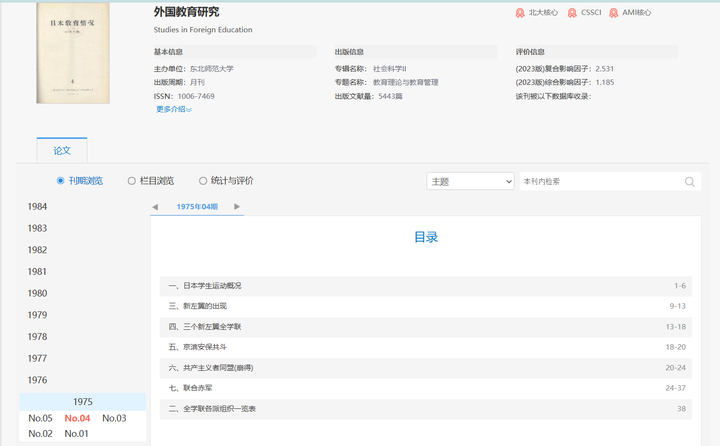Select the 1975年04期 issue tab

click(x=197, y=207)
